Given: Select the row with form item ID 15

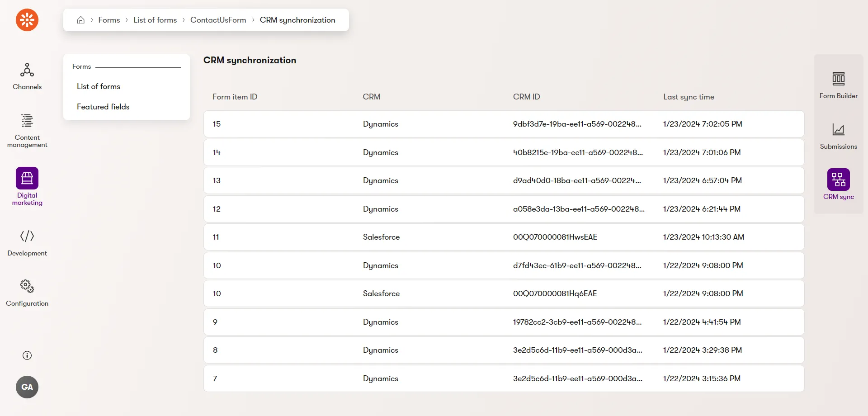Looking at the screenshot, I should 504,124.
